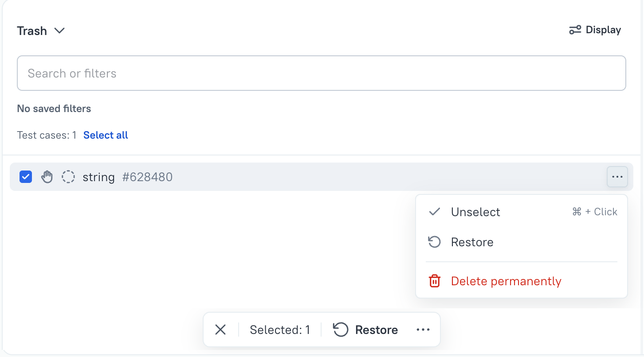Select Restore in the context menu

(x=472, y=242)
